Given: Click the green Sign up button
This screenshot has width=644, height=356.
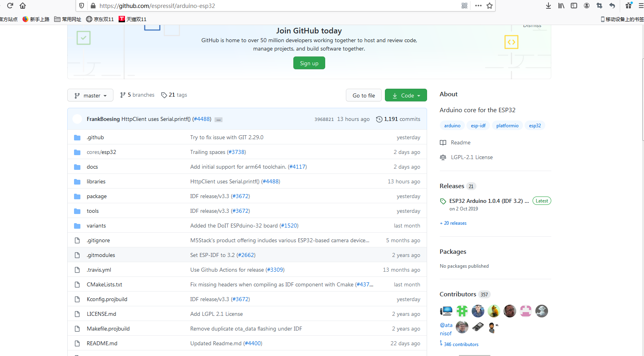Looking at the screenshot, I should tap(309, 63).
